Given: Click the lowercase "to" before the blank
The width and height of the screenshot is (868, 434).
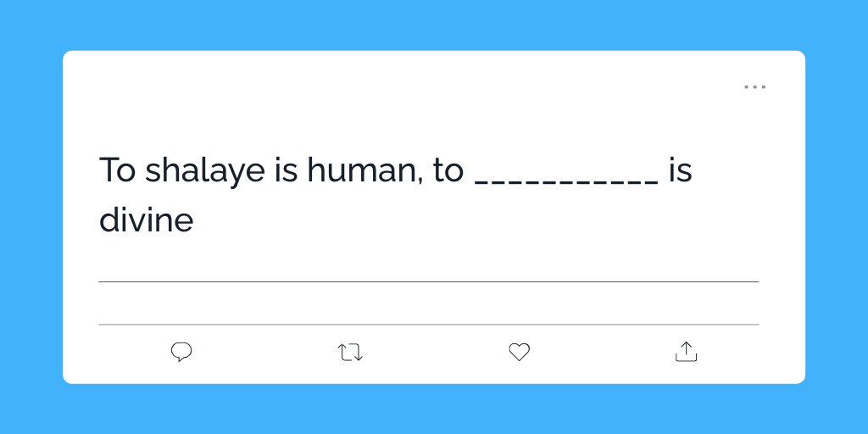Looking at the screenshot, I should pos(448,171).
